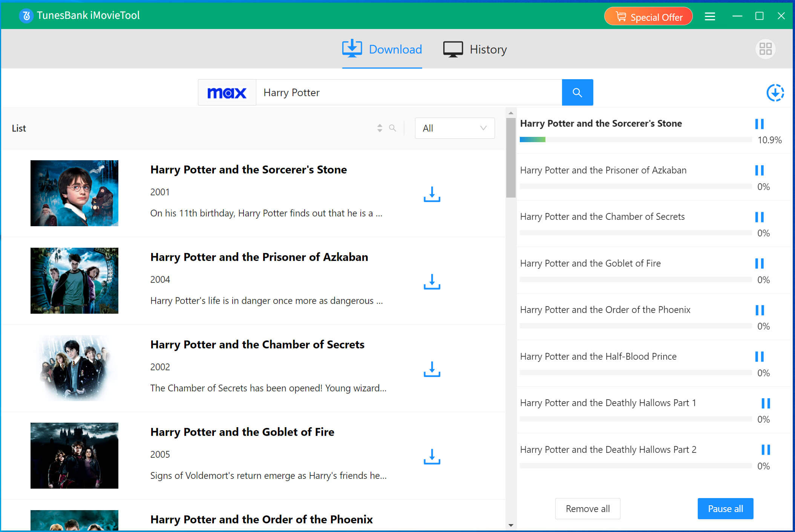Open Prisoner of Azkaban poster thumbnail
The width and height of the screenshot is (795, 532).
point(74,281)
